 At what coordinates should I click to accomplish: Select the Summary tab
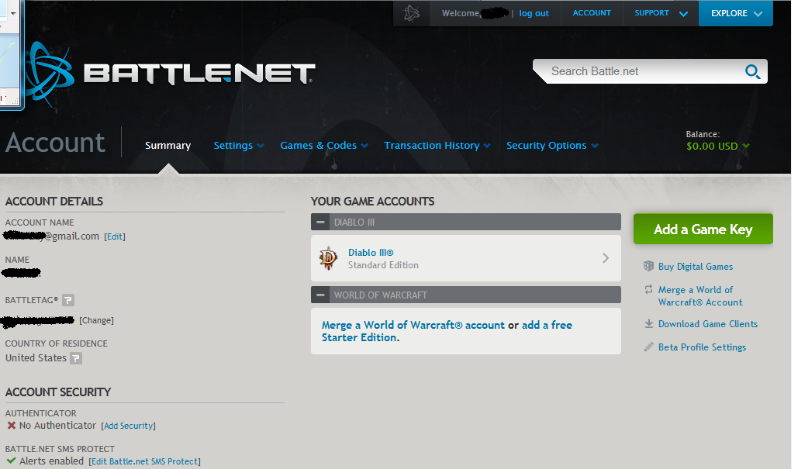click(168, 145)
